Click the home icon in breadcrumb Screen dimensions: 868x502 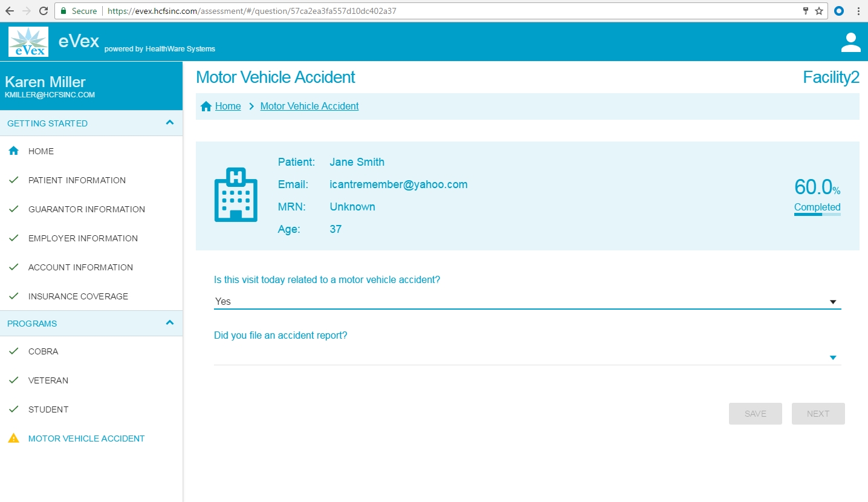pyautogui.click(x=206, y=106)
